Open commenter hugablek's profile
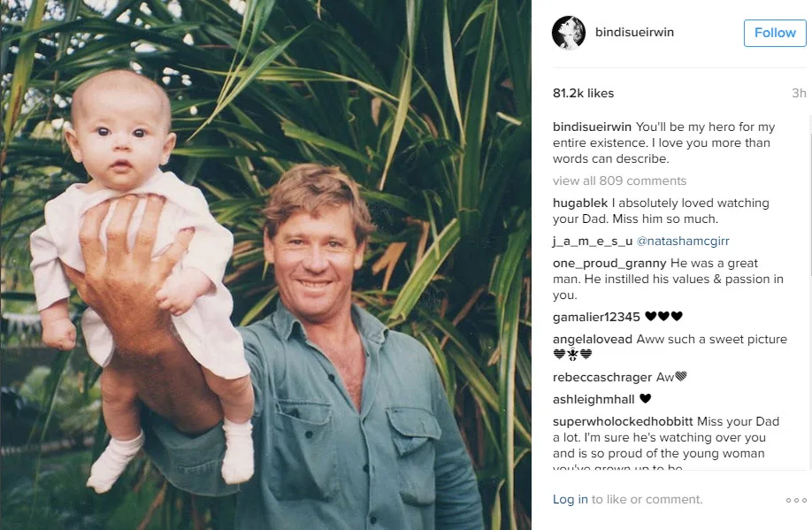The image size is (812, 530). point(580,204)
